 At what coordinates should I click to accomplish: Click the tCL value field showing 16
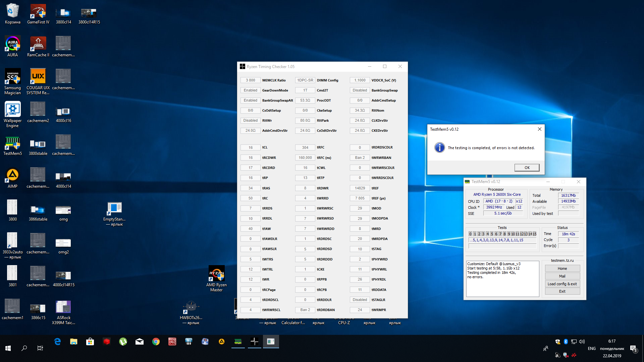click(250, 147)
